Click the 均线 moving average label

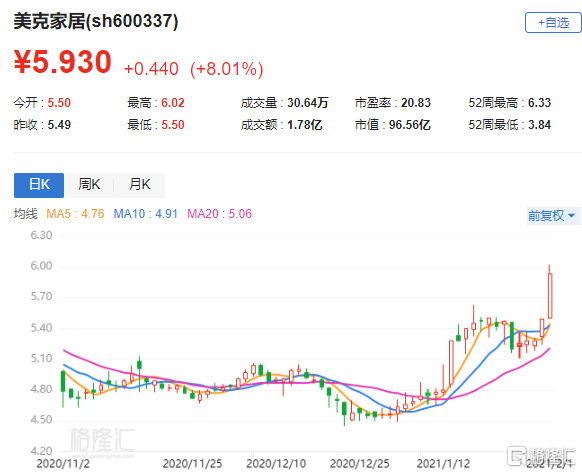[26, 214]
